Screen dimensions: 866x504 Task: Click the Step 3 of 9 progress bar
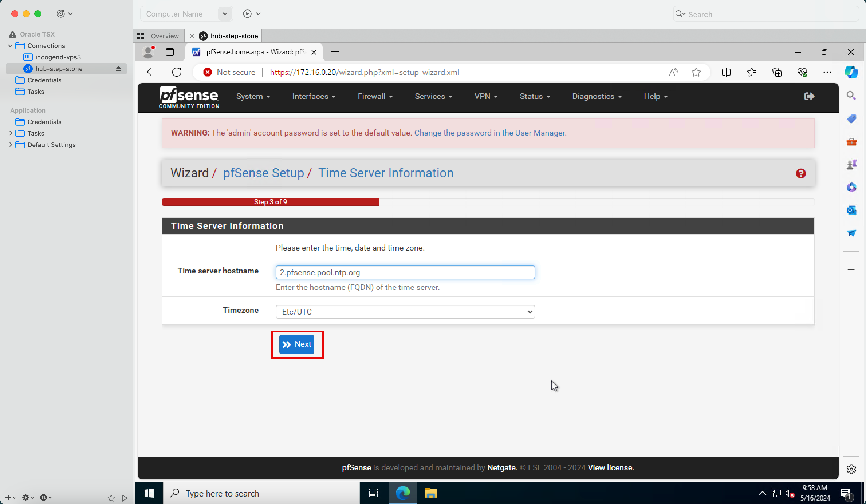(270, 202)
